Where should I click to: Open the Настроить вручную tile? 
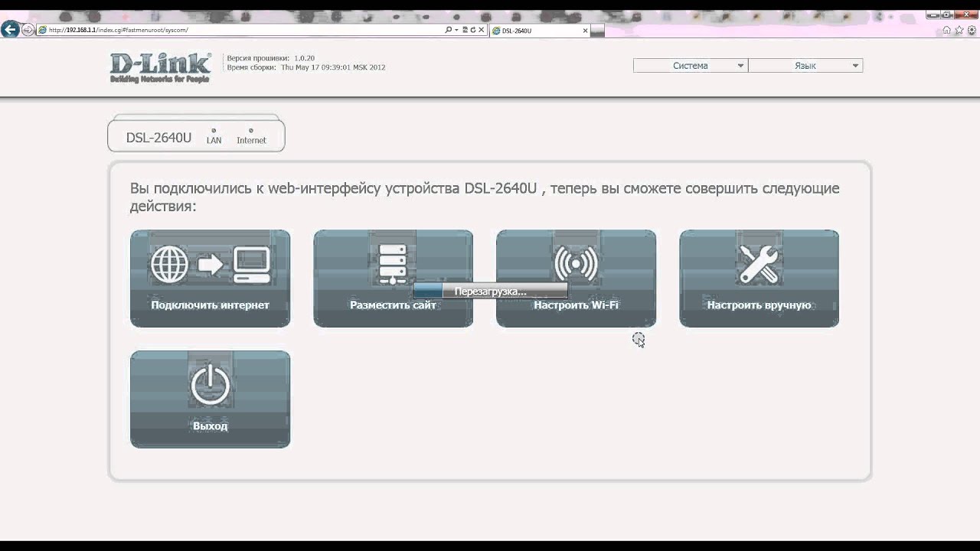point(759,279)
